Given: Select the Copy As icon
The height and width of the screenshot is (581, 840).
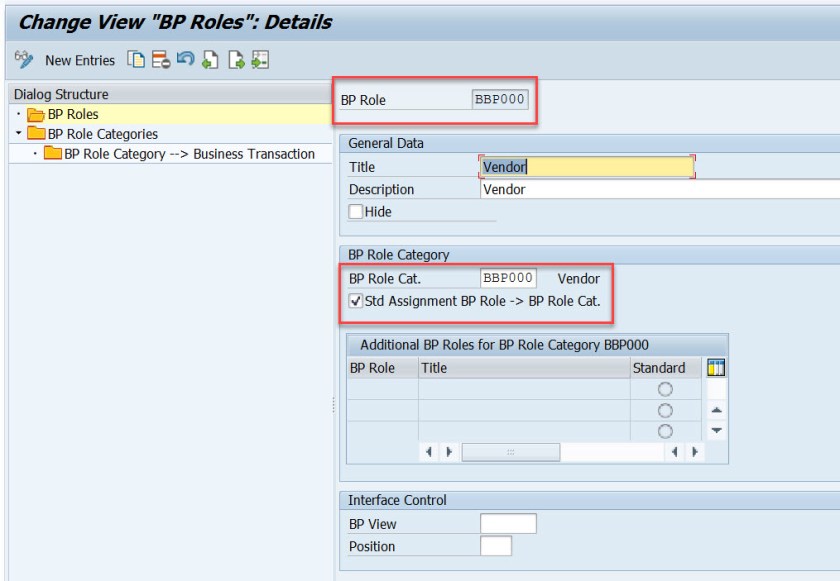Looking at the screenshot, I should pyautogui.click(x=134, y=60).
